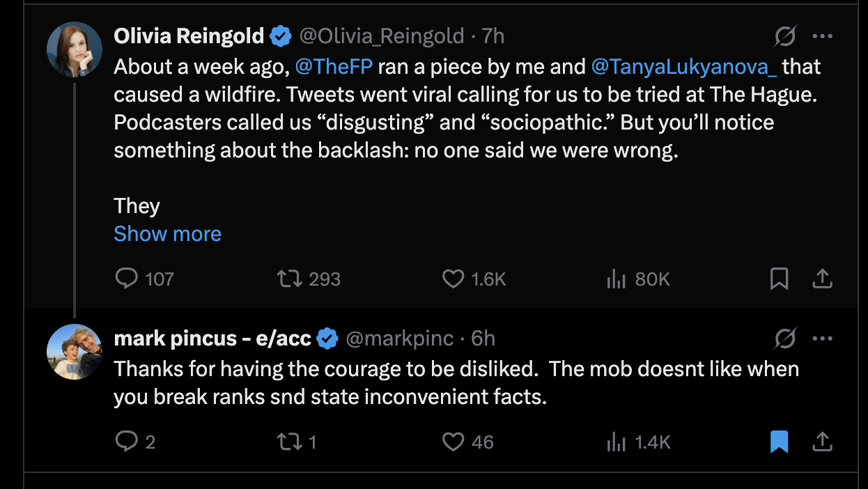Viewport: 868px width, 489px height.
Task: Bookmark Olivia Reingold's tweet
Action: (779, 279)
